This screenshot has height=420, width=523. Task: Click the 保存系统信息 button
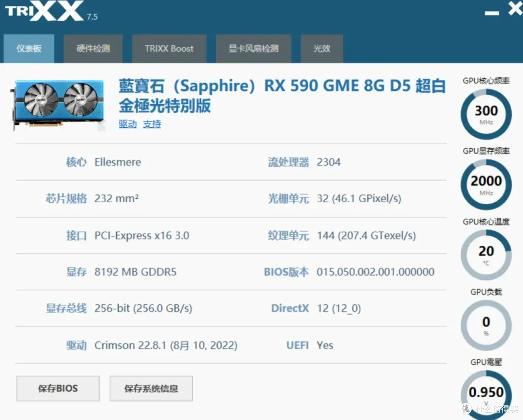click(151, 389)
